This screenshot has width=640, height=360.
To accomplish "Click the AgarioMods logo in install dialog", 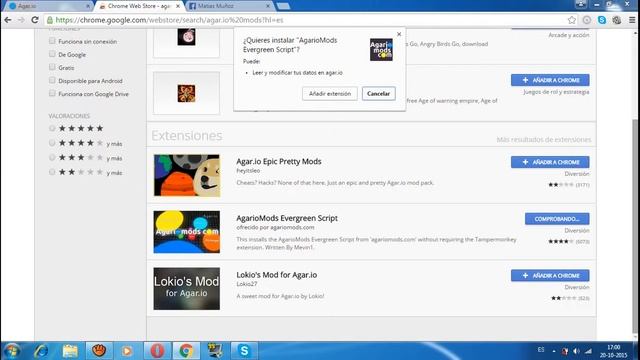I will 381,49.
